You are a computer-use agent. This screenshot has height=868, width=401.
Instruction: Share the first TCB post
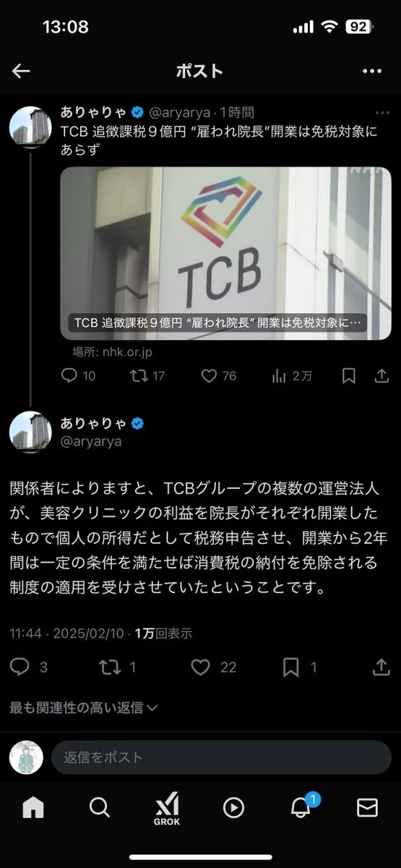coord(382,375)
